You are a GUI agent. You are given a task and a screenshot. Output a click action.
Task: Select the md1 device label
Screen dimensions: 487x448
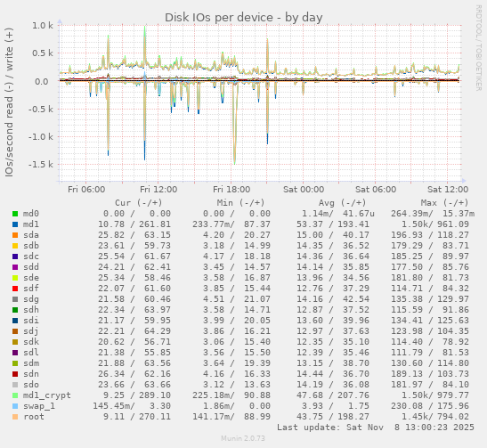(31, 224)
